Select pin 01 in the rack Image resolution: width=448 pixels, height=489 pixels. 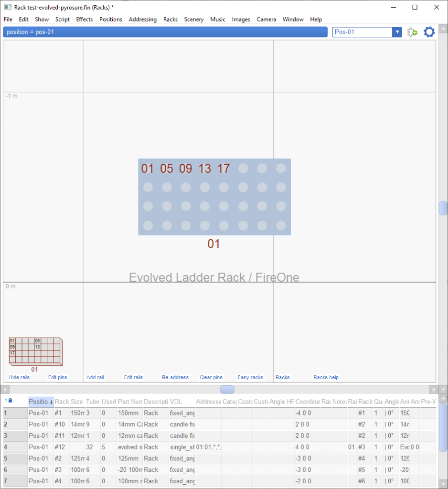(147, 169)
